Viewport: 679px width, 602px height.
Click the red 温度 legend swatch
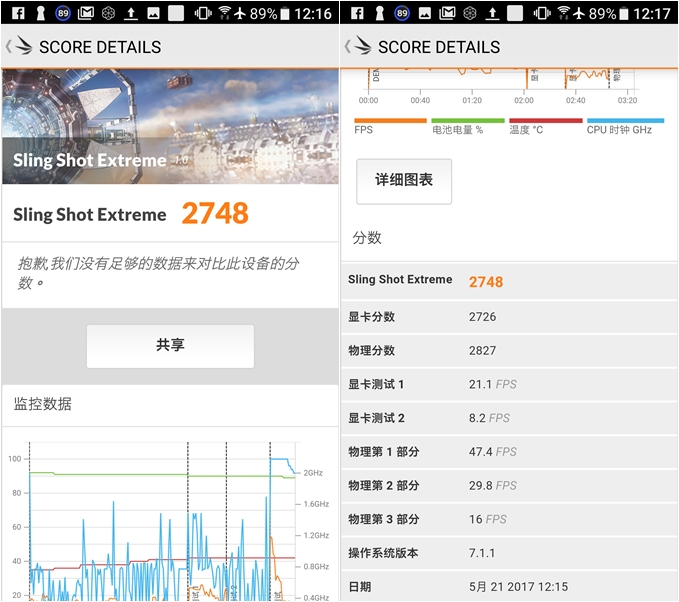545,120
